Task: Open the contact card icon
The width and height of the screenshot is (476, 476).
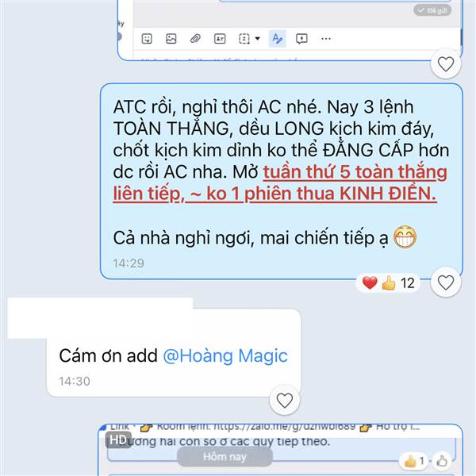Action: 220,39
